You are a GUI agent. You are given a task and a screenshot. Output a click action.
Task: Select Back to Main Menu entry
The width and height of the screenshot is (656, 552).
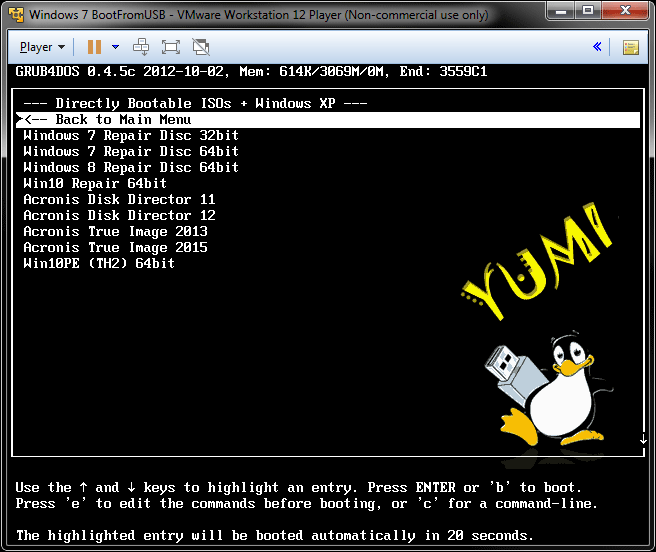328,120
